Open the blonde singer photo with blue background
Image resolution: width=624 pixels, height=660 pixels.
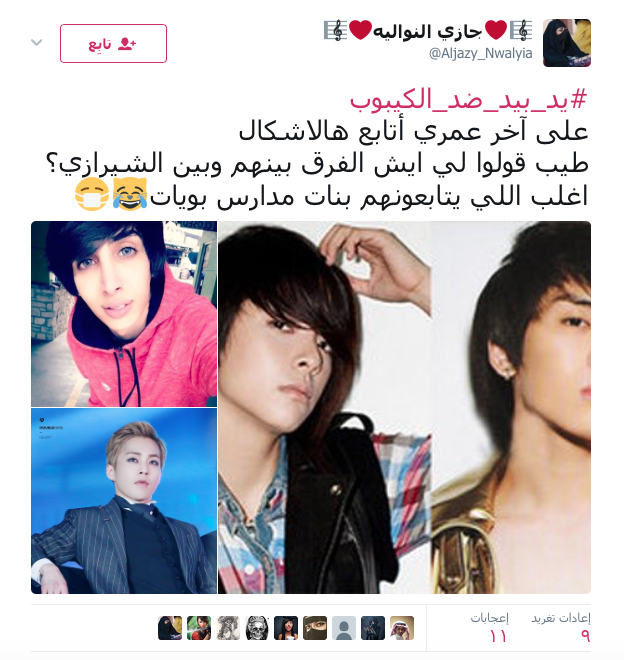coord(124,501)
